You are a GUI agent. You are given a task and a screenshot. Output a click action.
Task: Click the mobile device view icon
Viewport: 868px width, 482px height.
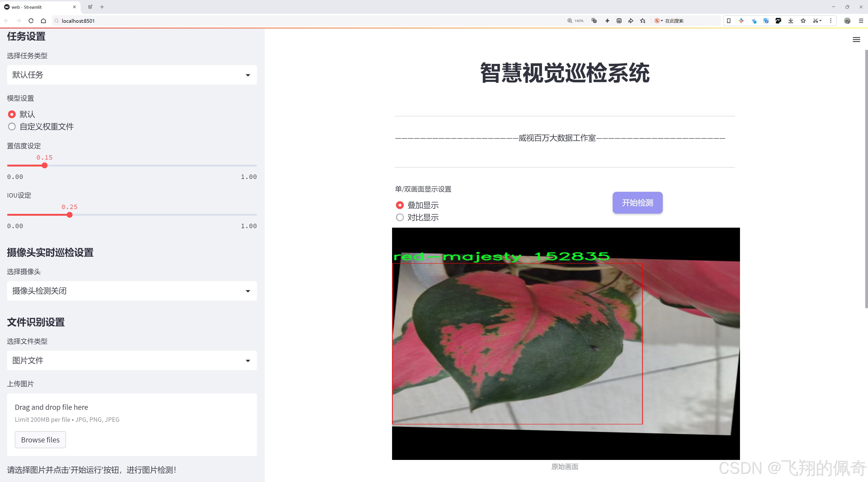click(x=729, y=20)
